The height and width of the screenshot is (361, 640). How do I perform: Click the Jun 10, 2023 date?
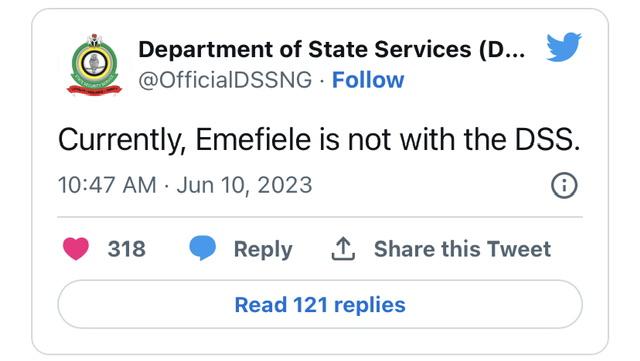click(x=244, y=185)
